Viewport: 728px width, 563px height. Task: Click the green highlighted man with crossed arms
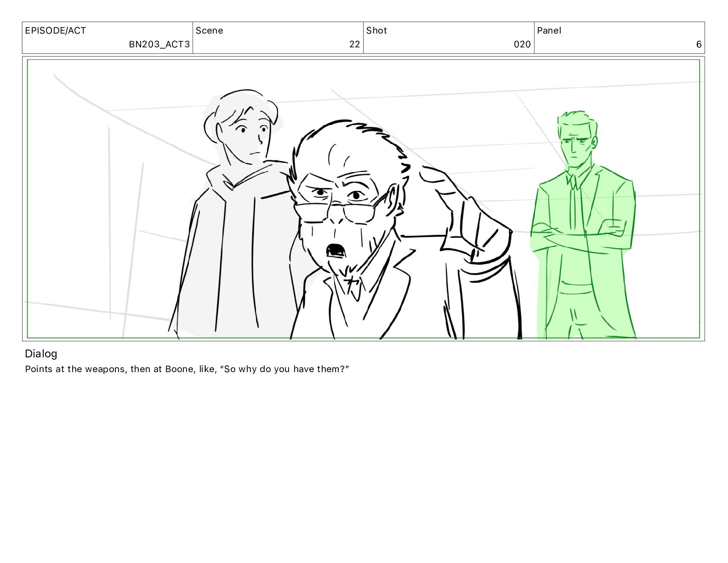[x=583, y=225]
